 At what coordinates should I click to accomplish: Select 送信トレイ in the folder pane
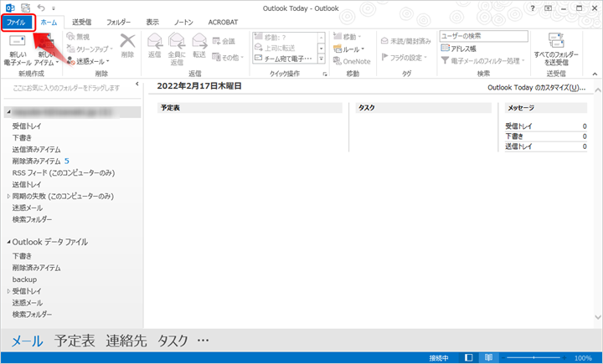27,184
